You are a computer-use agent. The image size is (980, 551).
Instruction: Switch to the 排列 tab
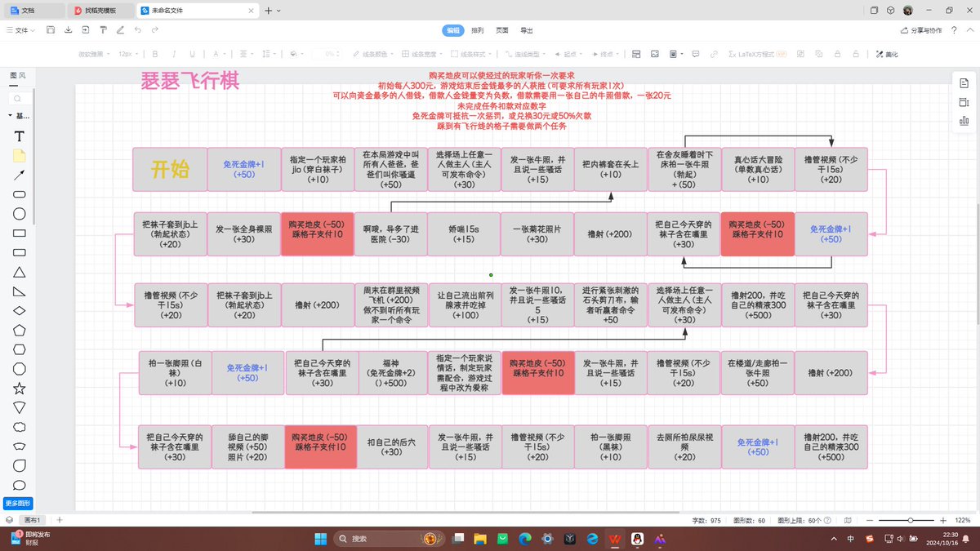(478, 30)
